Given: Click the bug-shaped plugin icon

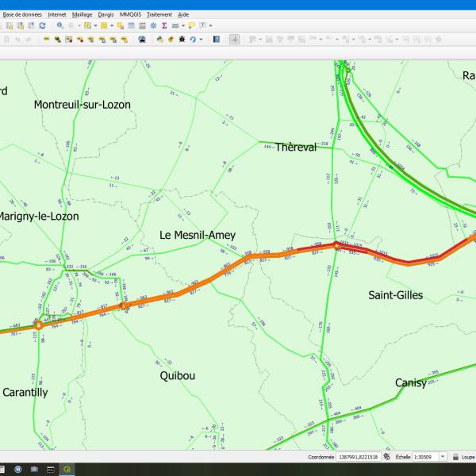Looking at the screenshot, I should click(x=181, y=39).
